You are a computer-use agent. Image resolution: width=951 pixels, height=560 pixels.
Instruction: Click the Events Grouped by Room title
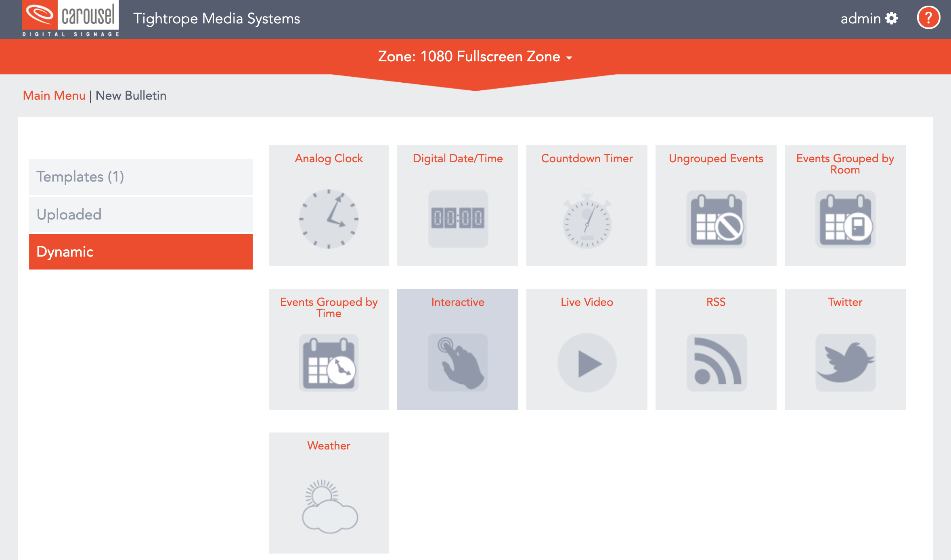click(845, 164)
